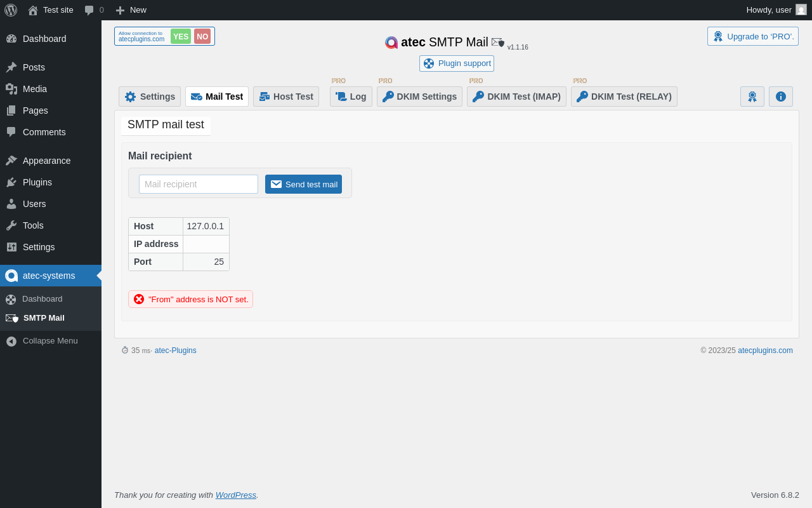Screen dimensions: 812x508
Task: Open DKIM Settings tab
Action: [x=419, y=97]
